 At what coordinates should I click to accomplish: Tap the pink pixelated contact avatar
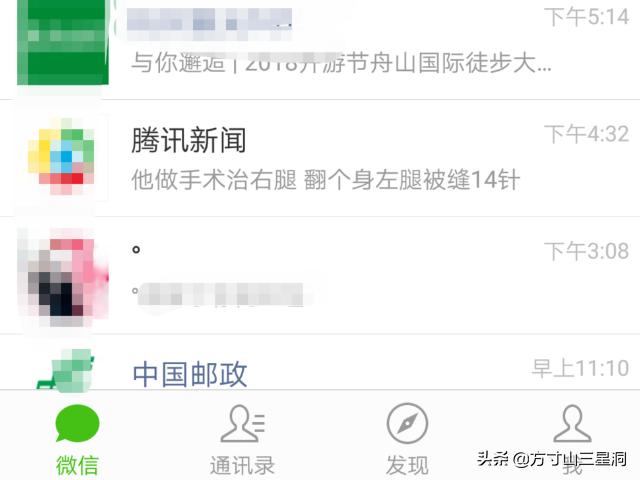[62, 278]
